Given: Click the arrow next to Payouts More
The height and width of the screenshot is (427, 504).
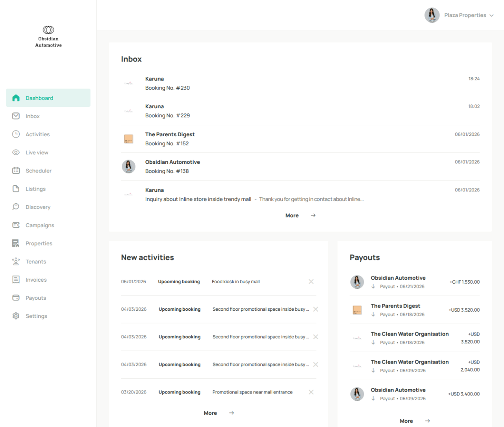Looking at the screenshot, I should coord(428,421).
